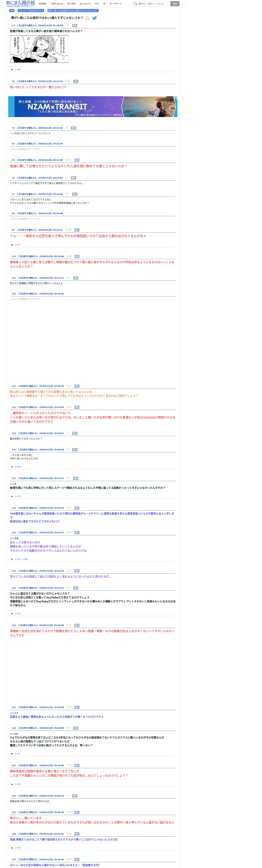Follow the >>19 reply link under post 16
Screen dimensions: 262x868
pyautogui.click(x=17, y=467)
